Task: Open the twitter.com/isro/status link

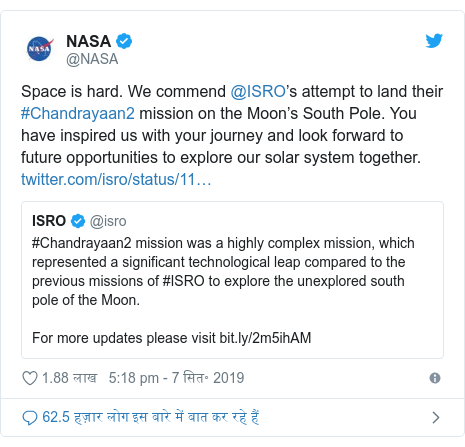Action: pos(116,179)
